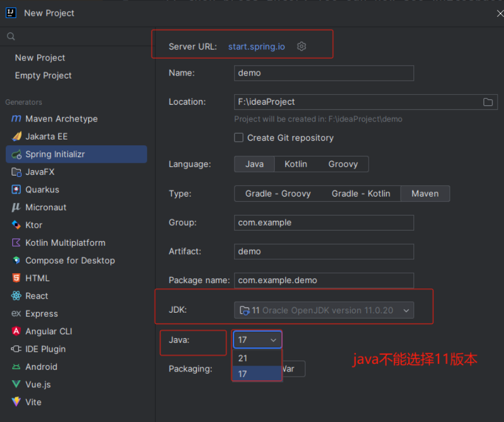Select Empty Project in sidebar

coord(43,76)
